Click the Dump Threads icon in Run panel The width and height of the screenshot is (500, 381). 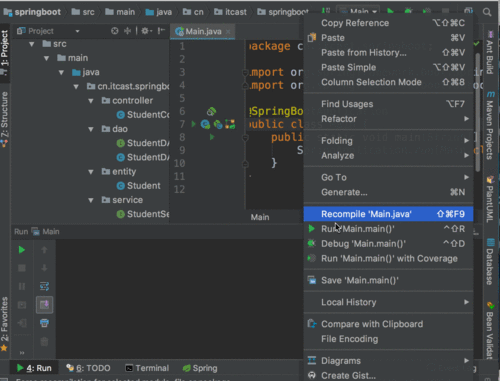click(x=22, y=305)
